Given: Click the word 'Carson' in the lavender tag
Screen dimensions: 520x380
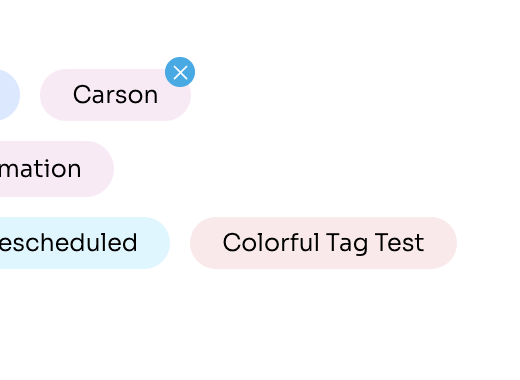Looking at the screenshot, I should 115,95.
